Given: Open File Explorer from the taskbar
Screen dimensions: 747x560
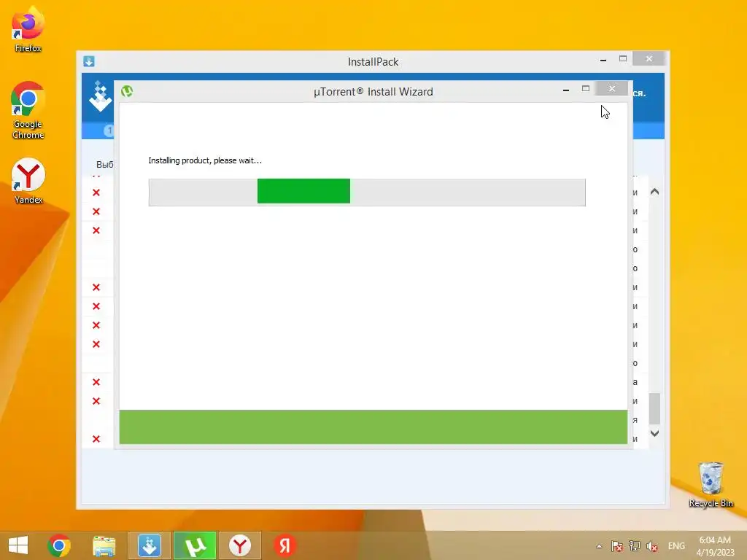Looking at the screenshot, I should pyautogui.click(x=104, y=545).
